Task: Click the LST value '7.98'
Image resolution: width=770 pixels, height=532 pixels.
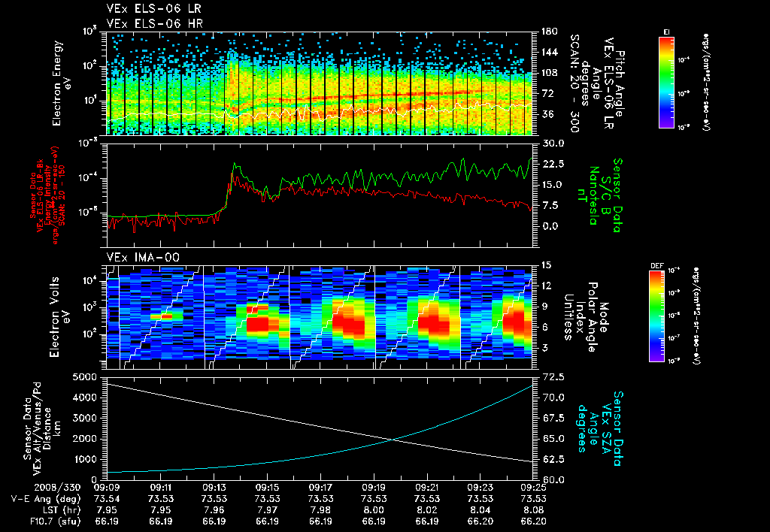Action: [320, 510]
